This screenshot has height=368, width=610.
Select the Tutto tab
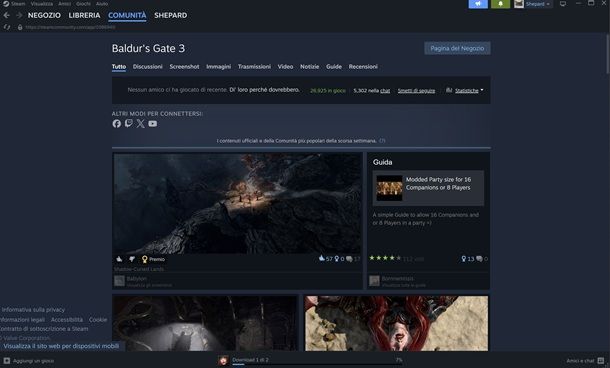[119, 67]
